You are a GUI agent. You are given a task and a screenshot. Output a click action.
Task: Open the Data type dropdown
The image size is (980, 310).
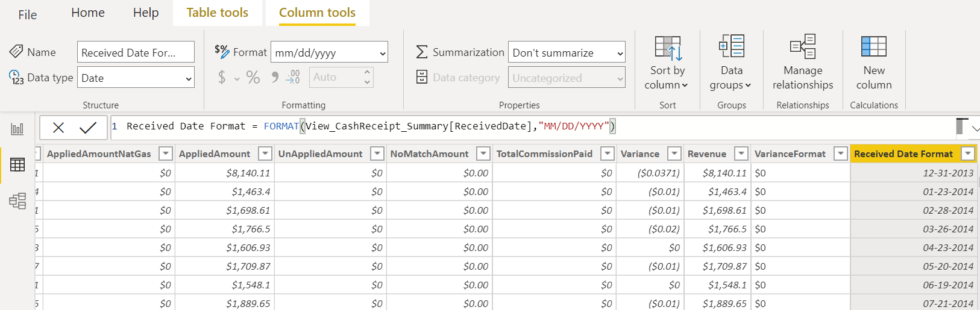click(x=136, y=78)
